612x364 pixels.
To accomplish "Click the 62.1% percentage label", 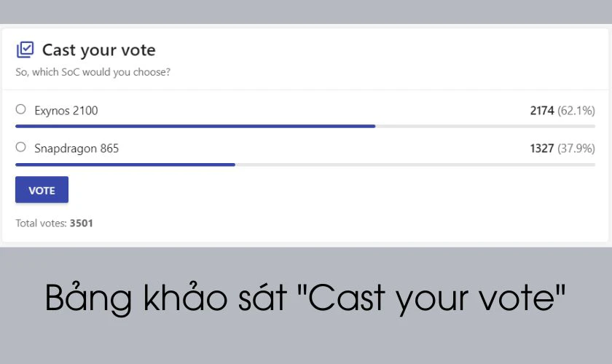I will [x=576, y=111].
